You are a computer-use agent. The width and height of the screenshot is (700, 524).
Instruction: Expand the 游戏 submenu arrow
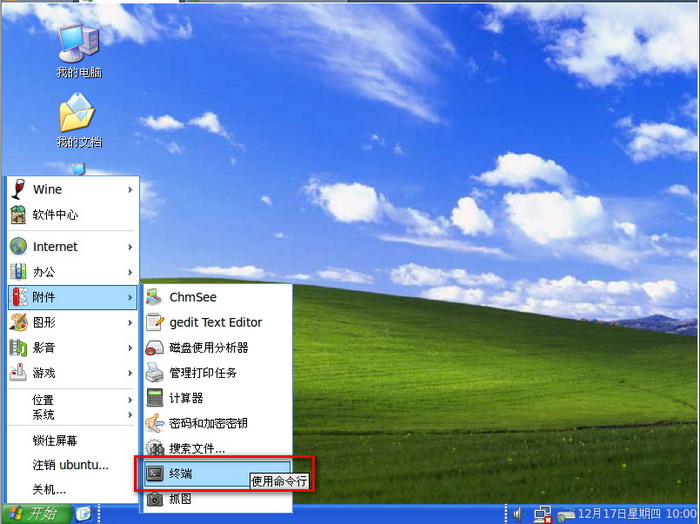pos(130,373)
